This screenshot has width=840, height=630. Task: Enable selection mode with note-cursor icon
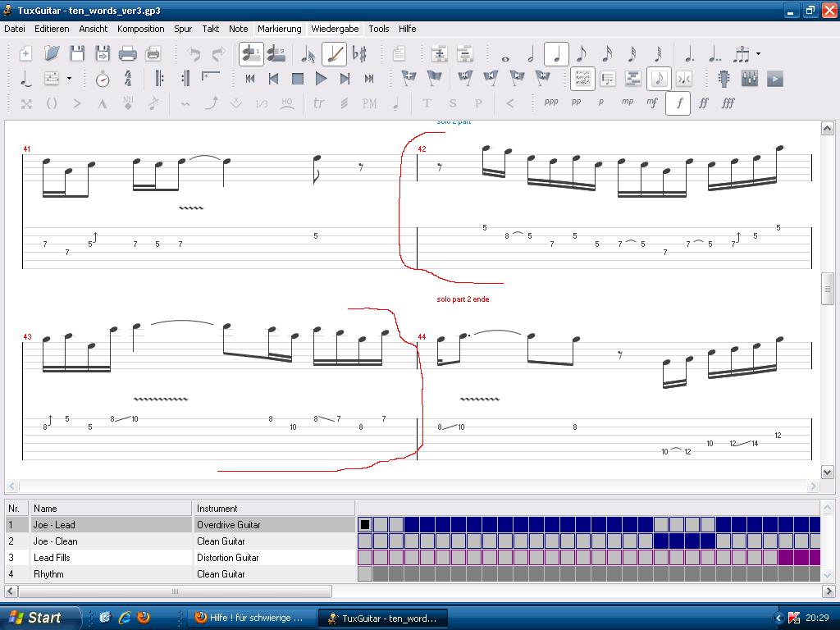pos(308,53)
